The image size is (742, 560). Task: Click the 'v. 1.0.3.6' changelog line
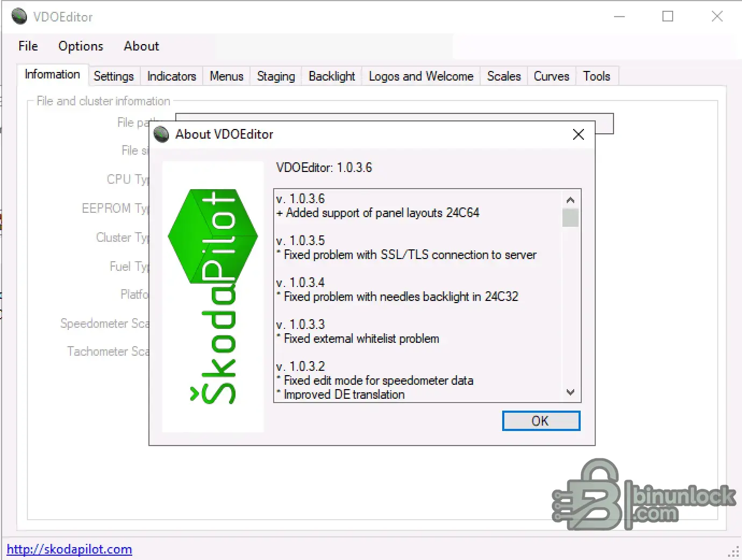pos(301,199)
